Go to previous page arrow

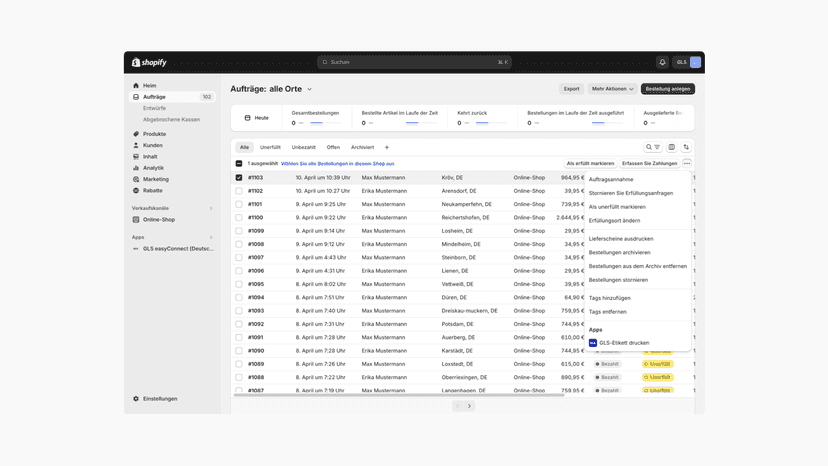click(x=457, y=406)
